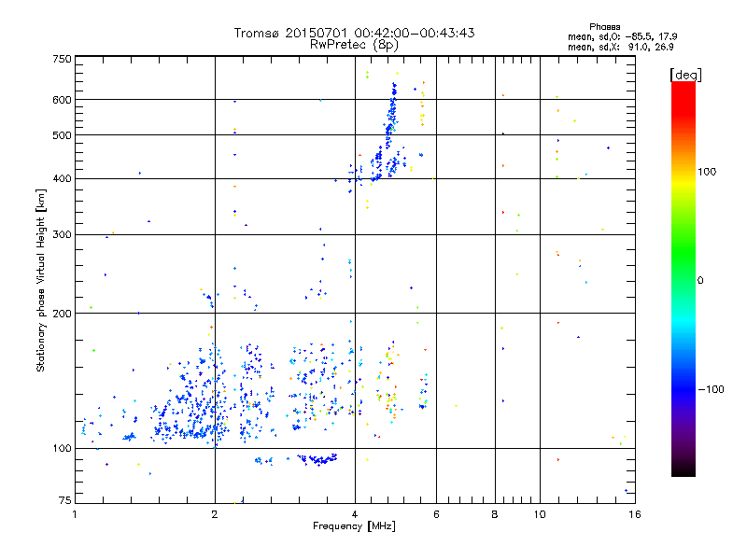The width and height of the screenshot is (747, 560).
Task: Click the '750' height axis label
Action: coord(62,59)
